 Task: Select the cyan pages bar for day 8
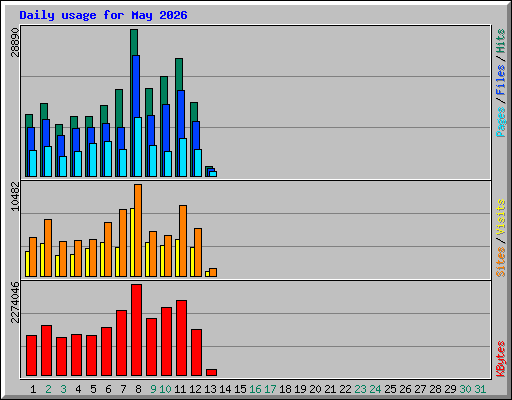pos(138,147)
